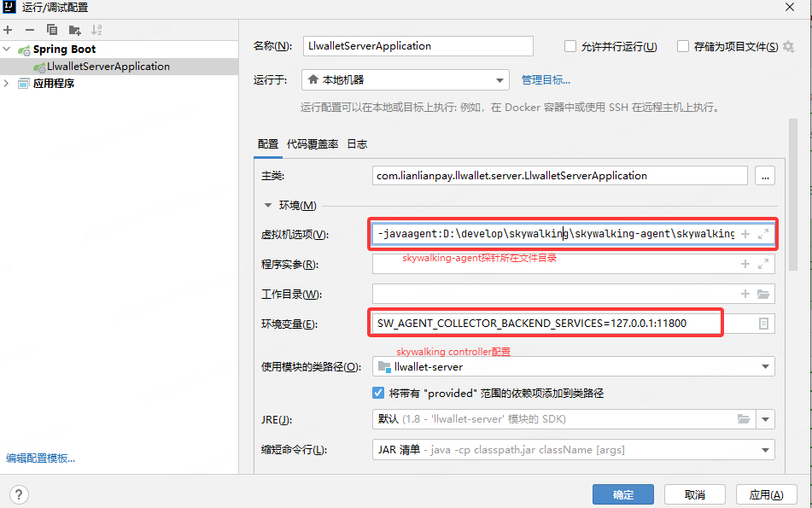Click the 取消 button
This screenshot has height=508, width=812.
[x=694, y=494]
